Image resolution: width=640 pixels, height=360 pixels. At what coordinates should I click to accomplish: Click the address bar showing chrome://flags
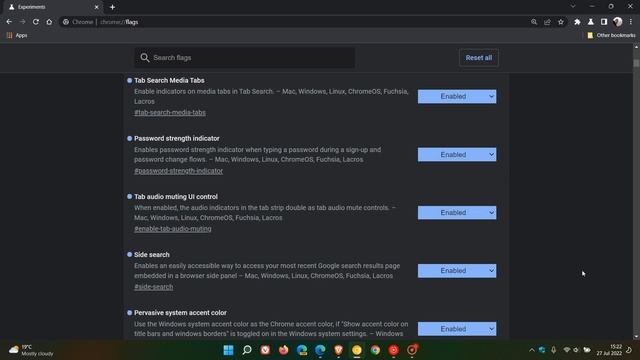pos(294,22)
